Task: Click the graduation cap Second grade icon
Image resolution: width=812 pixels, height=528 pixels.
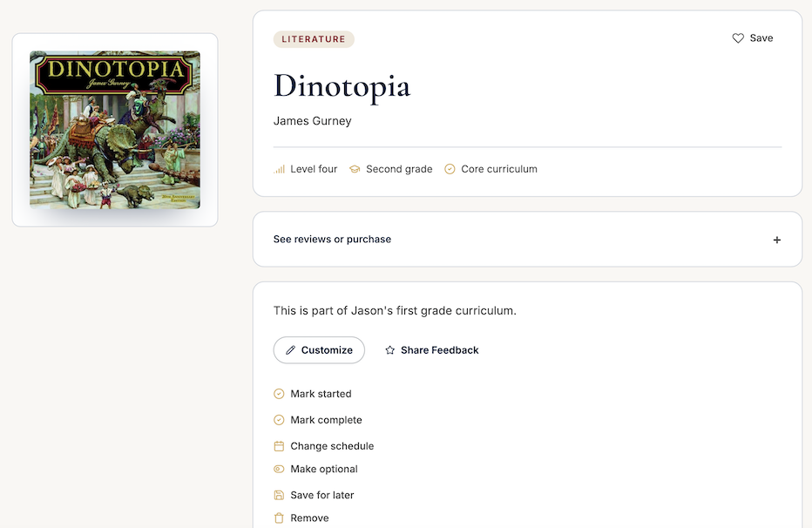Action: click(355, 169)
